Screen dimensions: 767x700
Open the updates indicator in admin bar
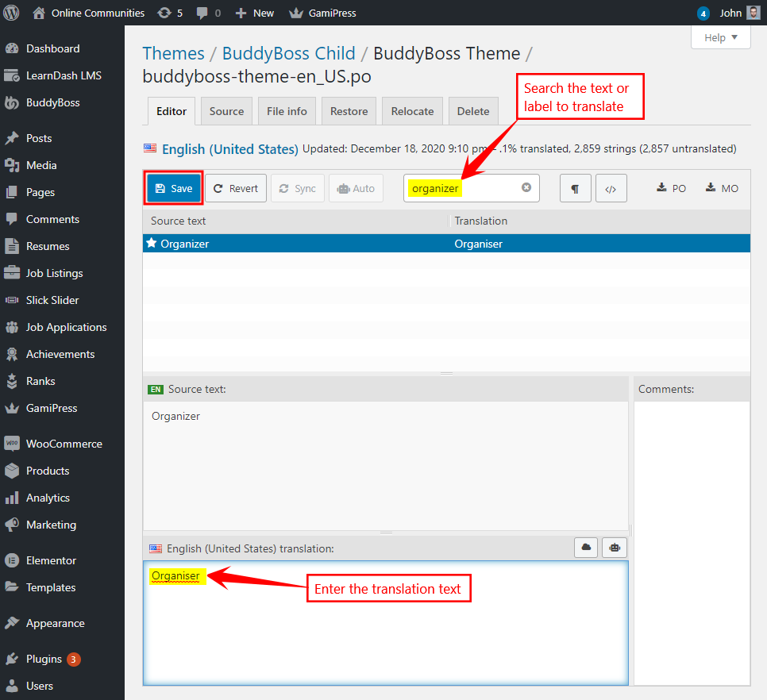(x=170, y=13)
